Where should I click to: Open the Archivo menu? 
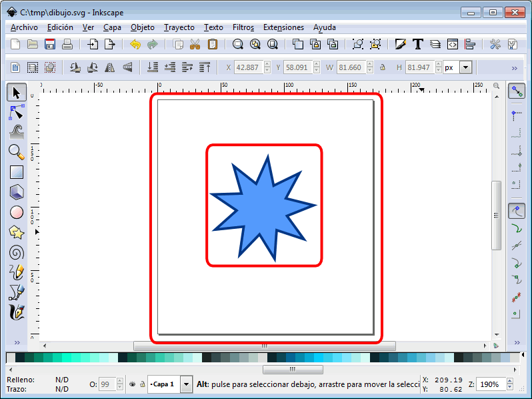coord(24,27)
